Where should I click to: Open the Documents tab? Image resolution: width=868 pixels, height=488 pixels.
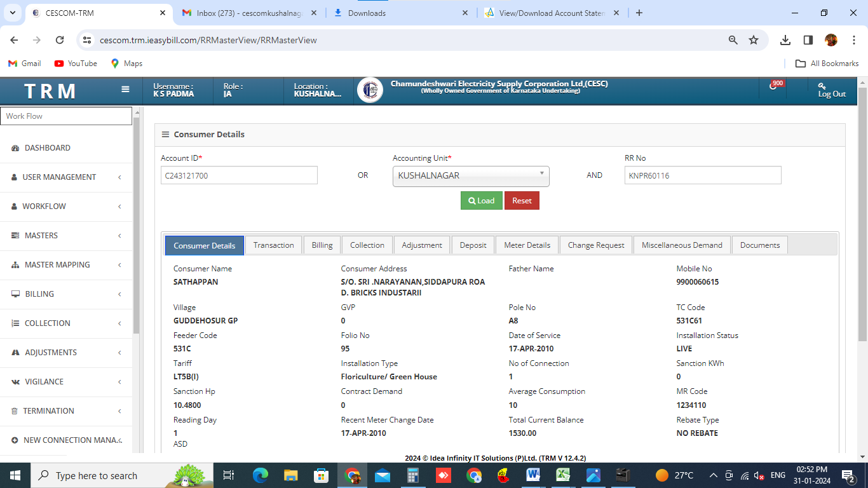760,245
